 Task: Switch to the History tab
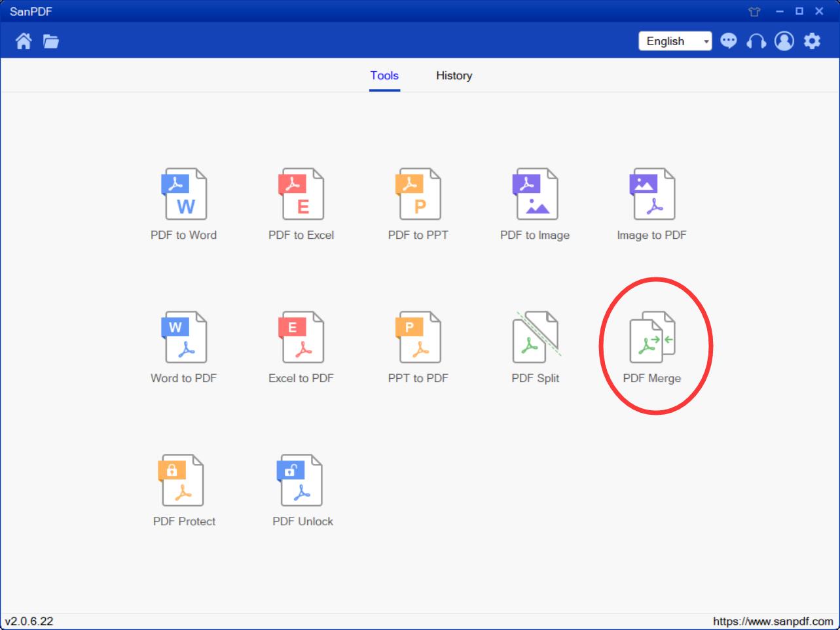(454, 76)
